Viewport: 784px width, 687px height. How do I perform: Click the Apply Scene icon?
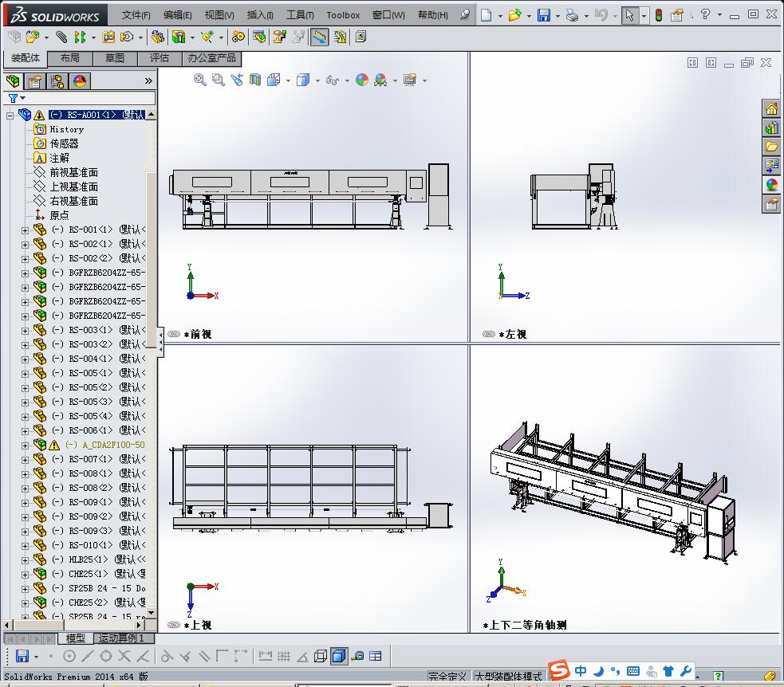tap(380, 80)
